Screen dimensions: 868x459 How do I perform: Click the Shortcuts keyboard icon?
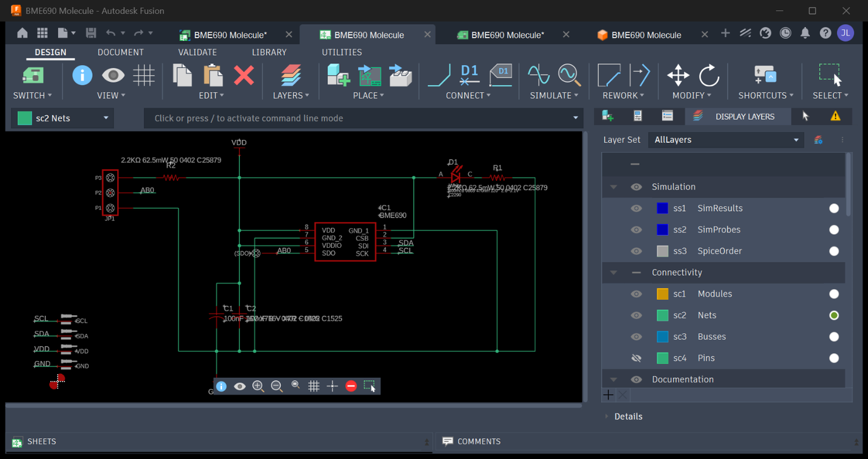[x=765, y=76]
